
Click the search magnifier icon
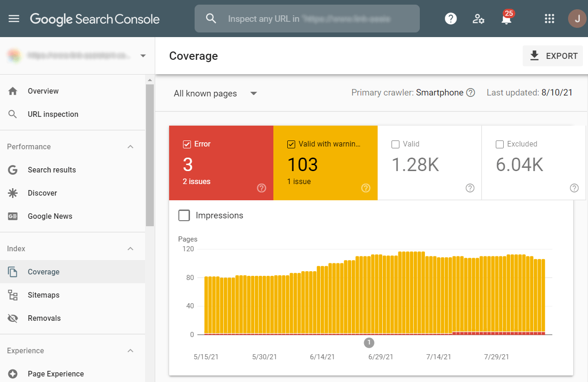pyautogui.click(x=211, y=19)
